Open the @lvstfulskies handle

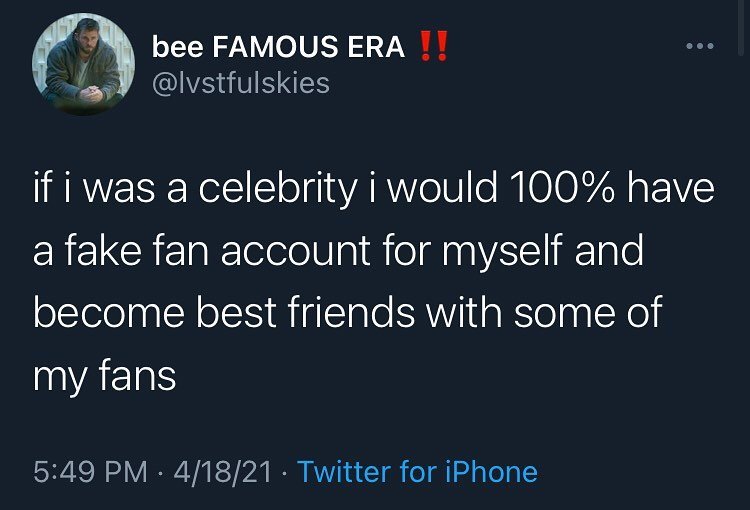[x=240, y=83]
